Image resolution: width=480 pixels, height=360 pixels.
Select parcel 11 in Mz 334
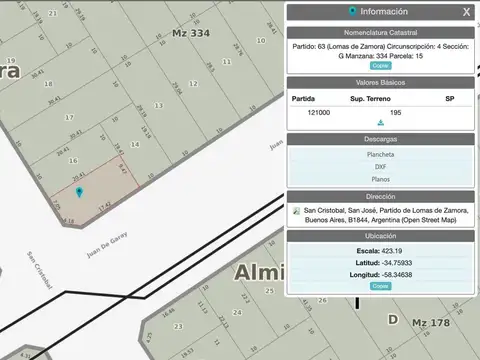[x=227, y=62]
